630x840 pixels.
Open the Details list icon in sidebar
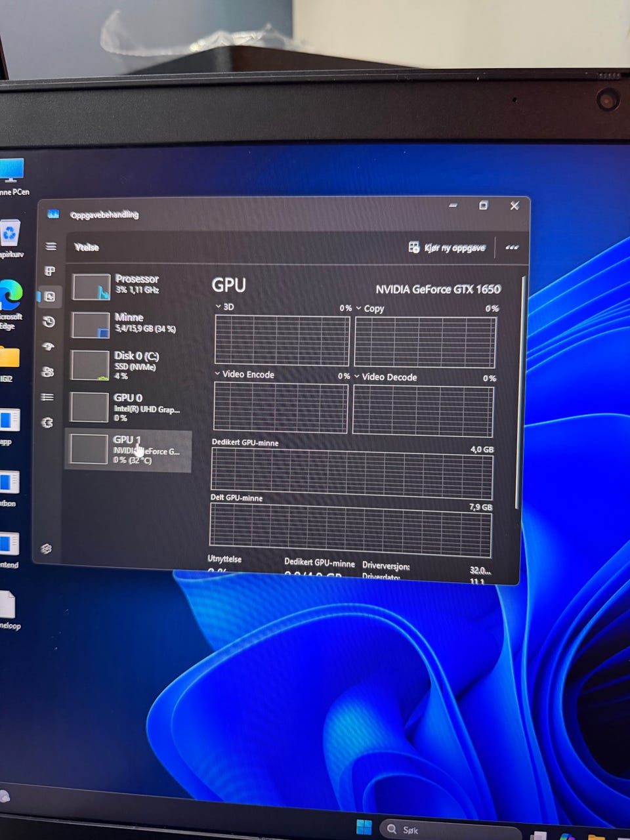click(x=47, y=397)
